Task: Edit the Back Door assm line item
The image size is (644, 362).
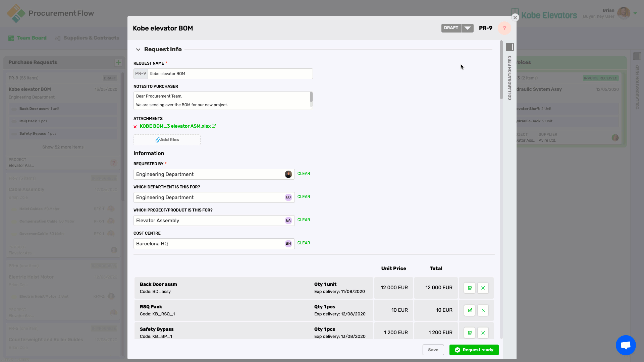Action: (x=469, y=288)
